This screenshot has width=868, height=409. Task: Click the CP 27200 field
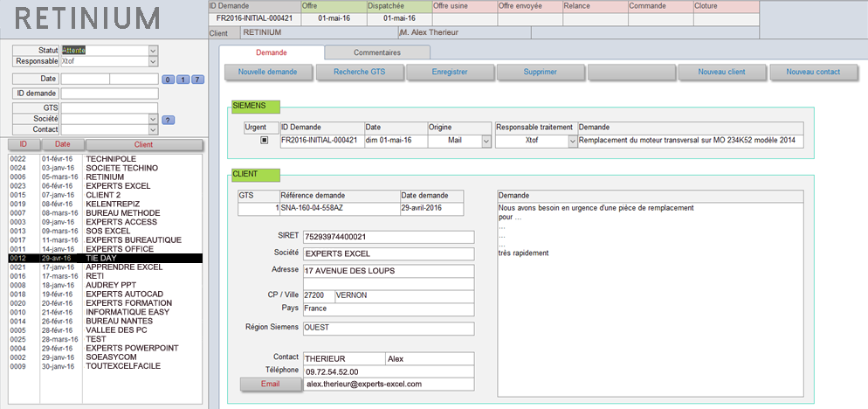click(x=318, y=296)
